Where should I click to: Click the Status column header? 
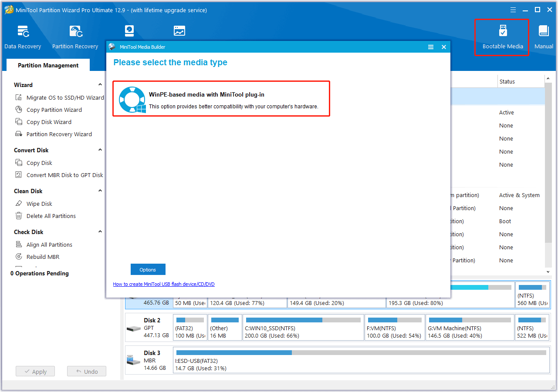(x=507, y=81)
